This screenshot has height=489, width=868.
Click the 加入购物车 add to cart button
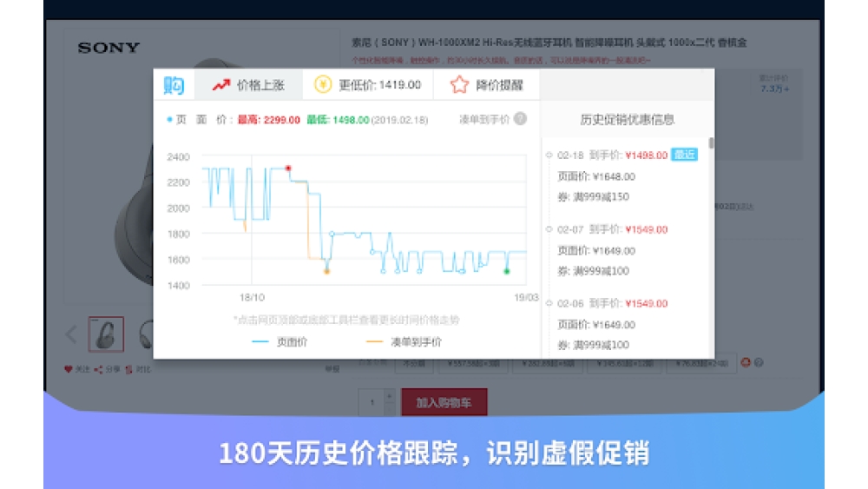tap(444, 403)
